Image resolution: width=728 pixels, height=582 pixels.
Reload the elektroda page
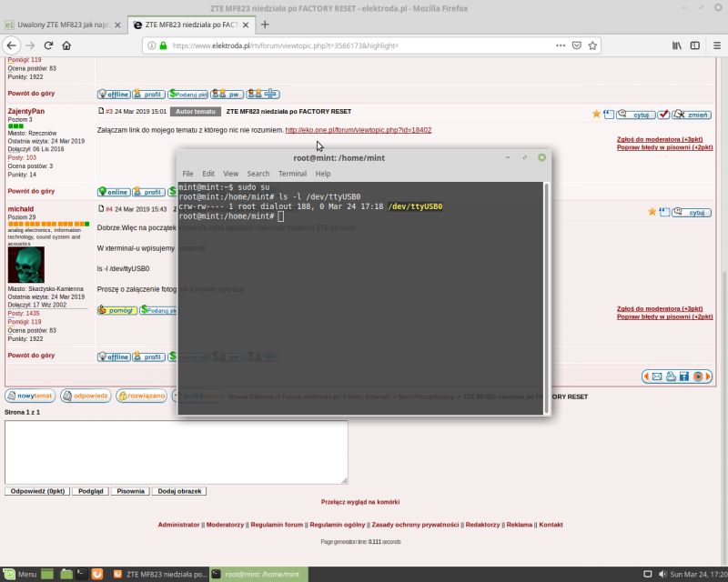pyautogui.click(x=48, y=45)
